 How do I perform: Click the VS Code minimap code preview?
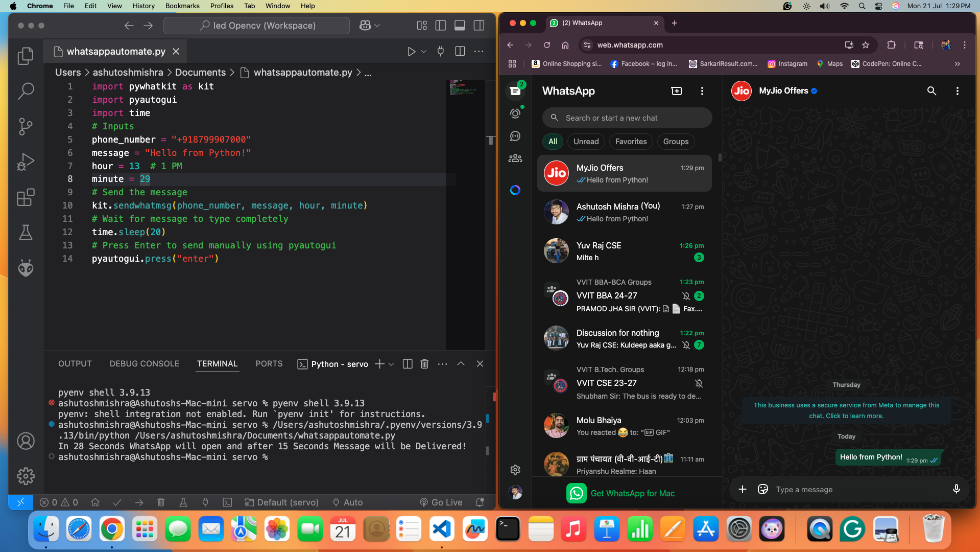coord(464,88)
